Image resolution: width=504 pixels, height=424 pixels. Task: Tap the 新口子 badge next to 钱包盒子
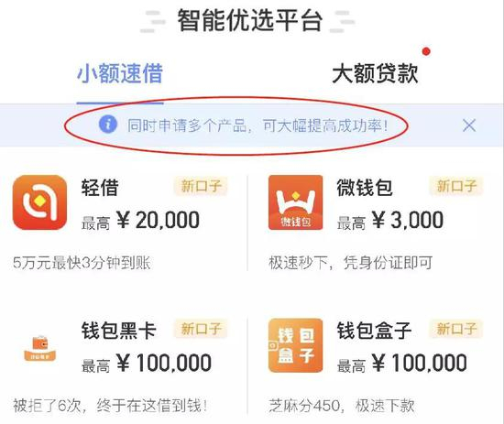click(x=456, y=329)
